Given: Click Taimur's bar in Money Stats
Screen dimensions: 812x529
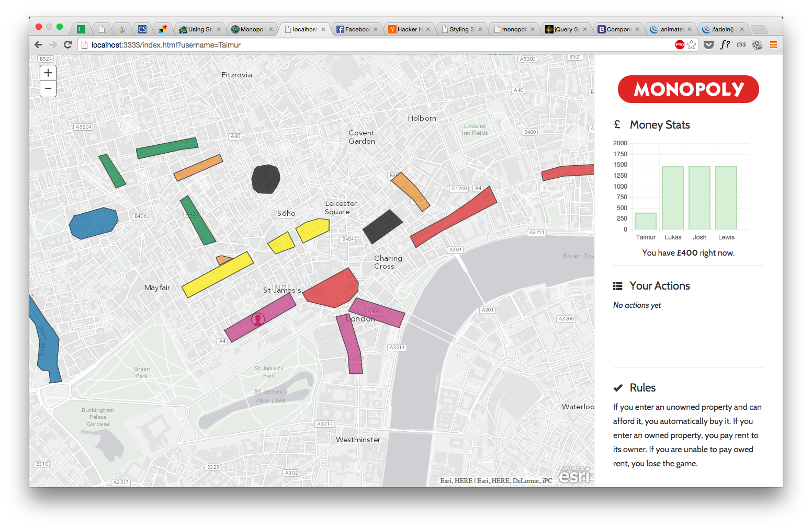Looking at the screenshot, I should coord(646,221).
